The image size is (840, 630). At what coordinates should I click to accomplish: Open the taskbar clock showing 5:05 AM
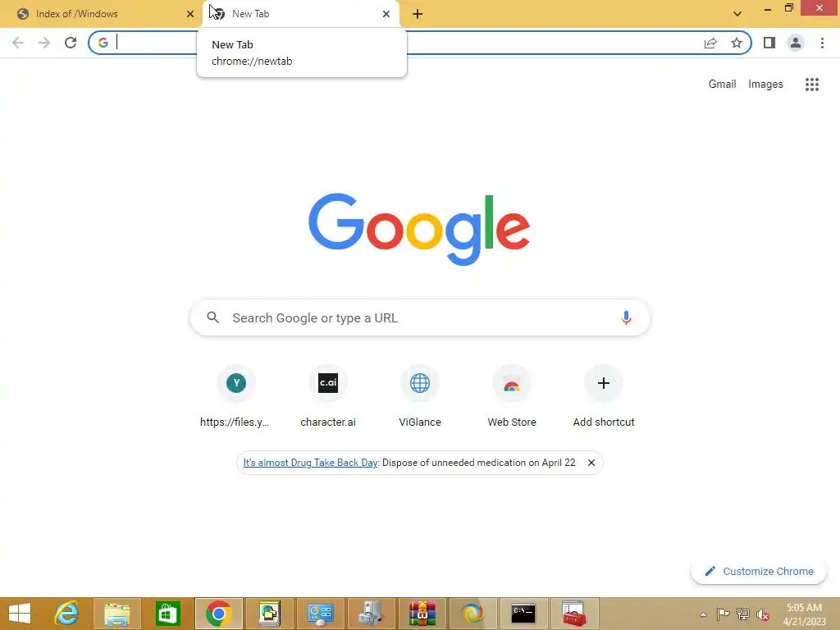pyautogui.click(x=804, y=614)
